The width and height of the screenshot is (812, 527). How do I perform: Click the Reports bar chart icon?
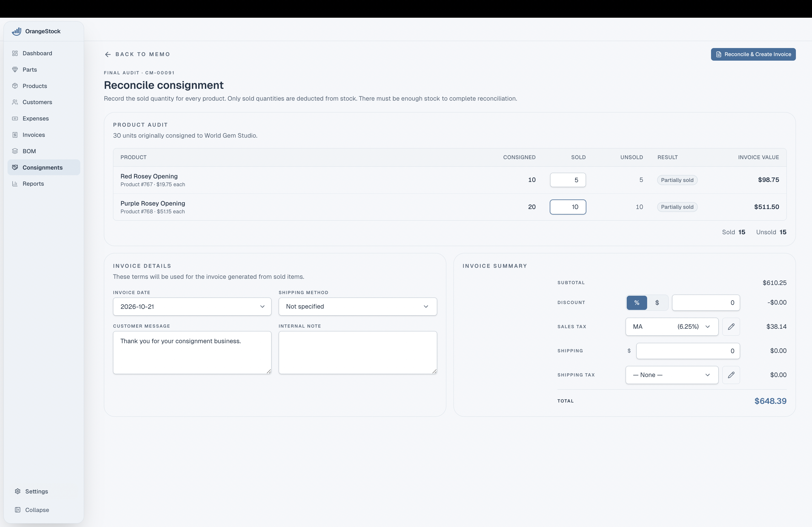[15, 183]
